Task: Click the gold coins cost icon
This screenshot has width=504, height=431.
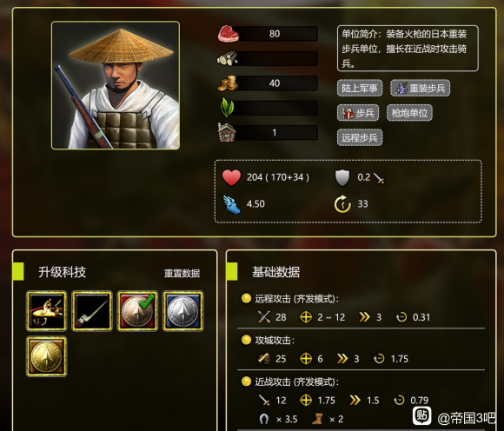Action: 229,83
